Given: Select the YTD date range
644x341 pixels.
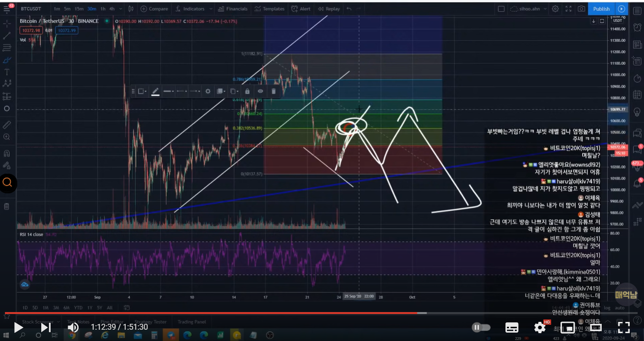Looking at the screenshot, I should click(x=77, y=308).
